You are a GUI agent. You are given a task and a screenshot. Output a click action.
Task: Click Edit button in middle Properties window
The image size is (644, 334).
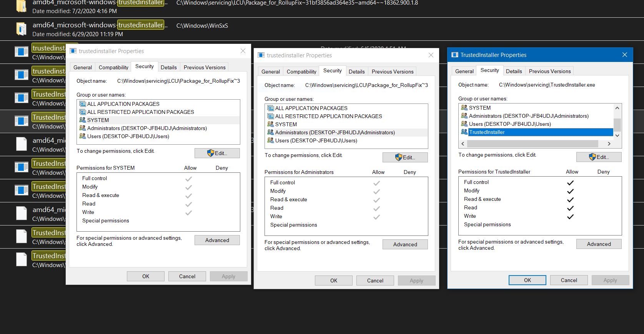405,157
